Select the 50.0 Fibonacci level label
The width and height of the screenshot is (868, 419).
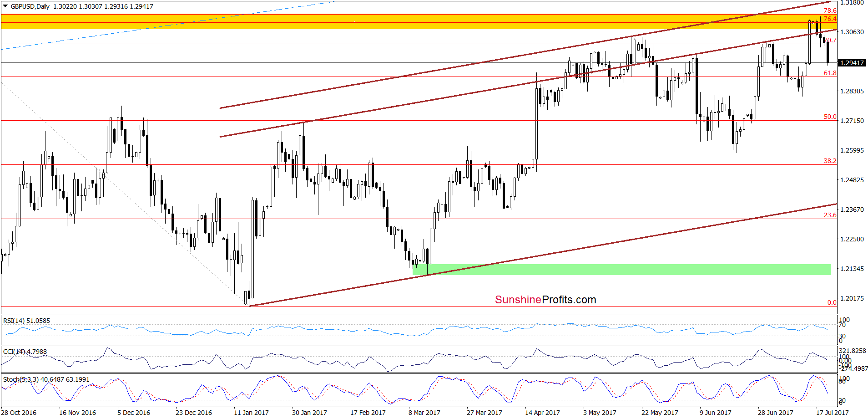click(830, 117)
